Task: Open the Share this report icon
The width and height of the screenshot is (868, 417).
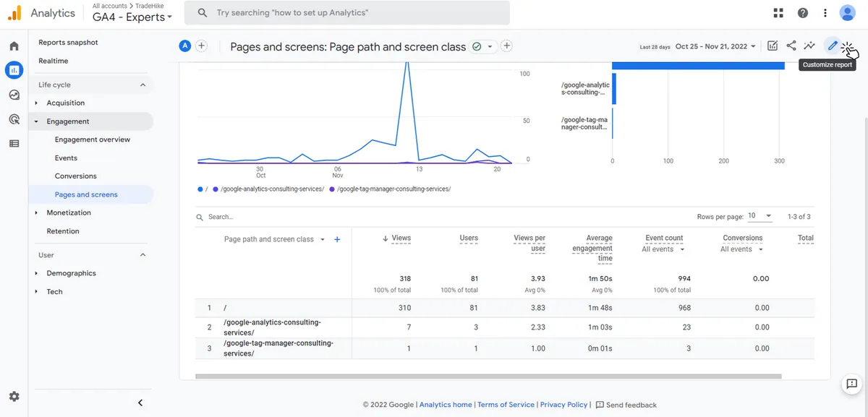Action: [x=791, y=46]
